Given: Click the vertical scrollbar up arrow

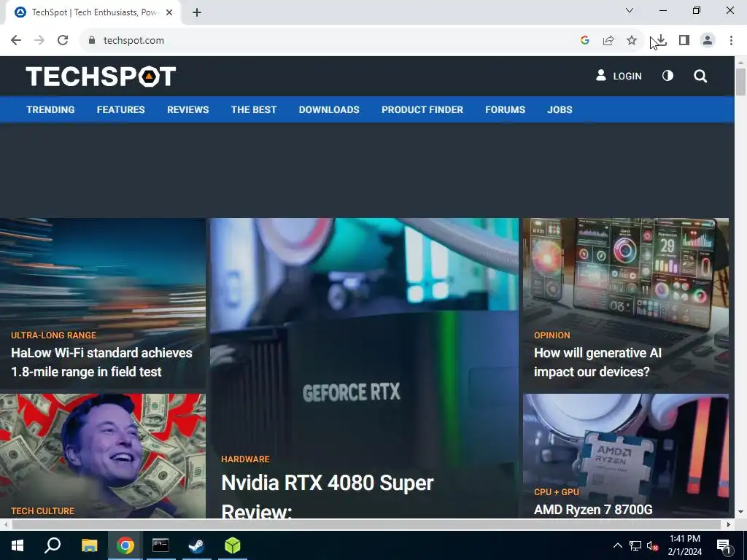Looking at the screenshot, I should [x=741, y=63].
